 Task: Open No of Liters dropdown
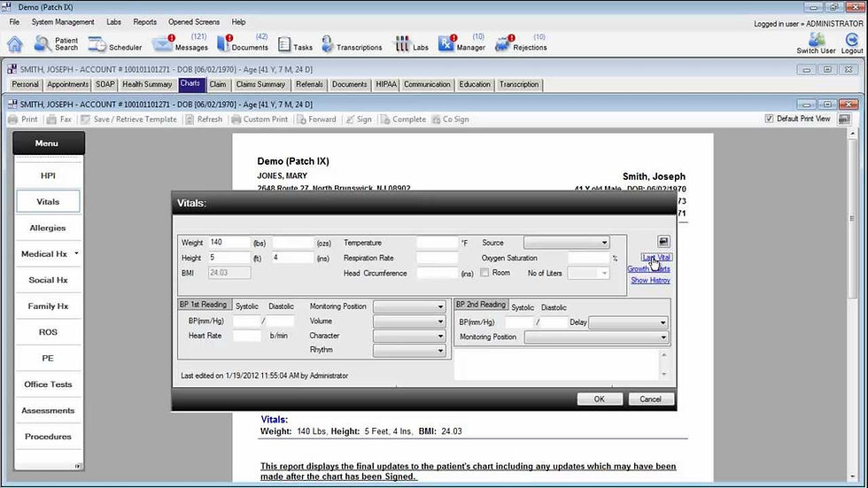tap(588, 274)
